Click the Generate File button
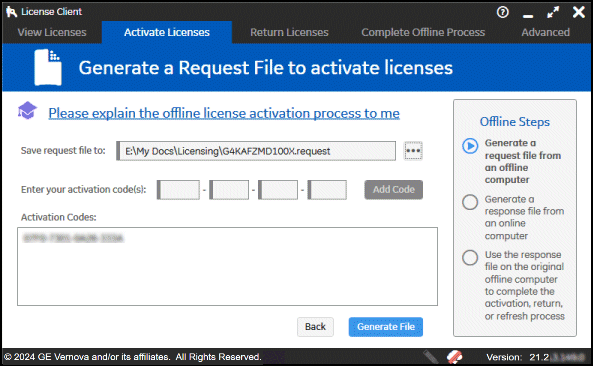 click(386, 327)
